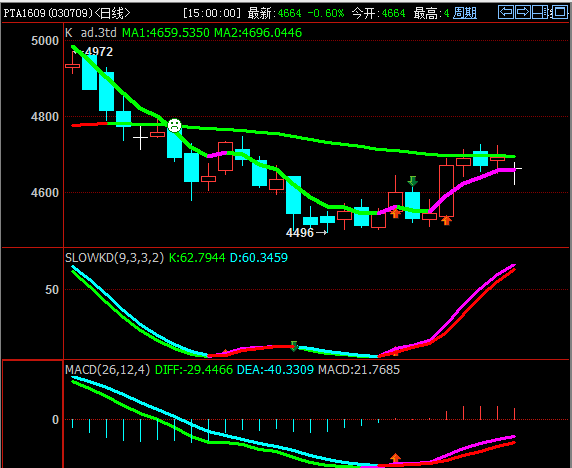Click the left arrow navigation icon

[506, 12]
